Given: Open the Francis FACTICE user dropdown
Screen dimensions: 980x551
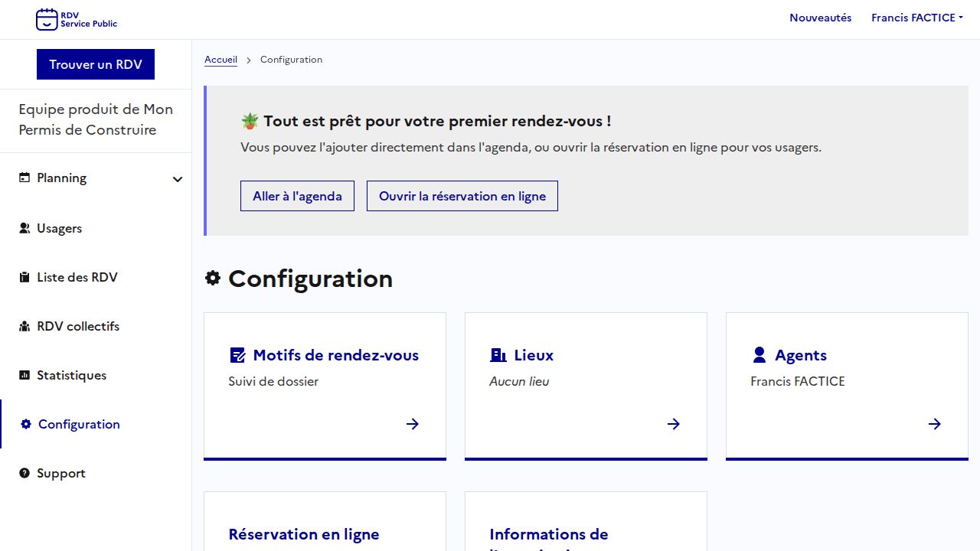Looking at the screenshot, I should [916, 18].
